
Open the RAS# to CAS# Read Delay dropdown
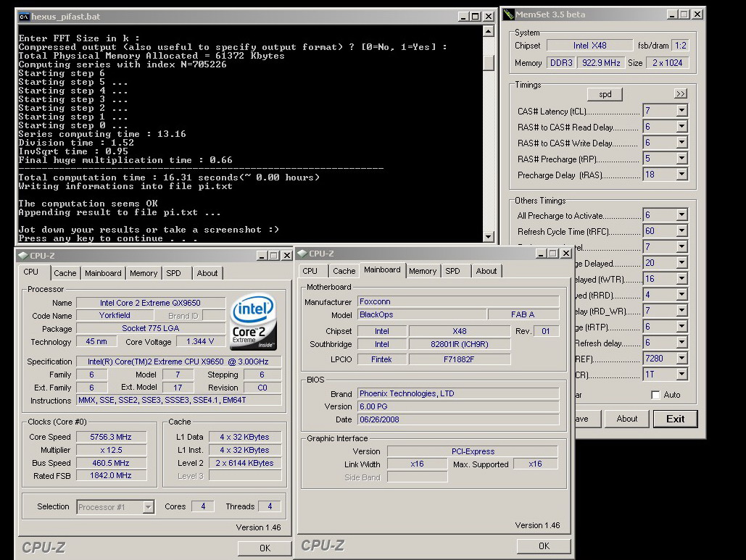point(681,127)
